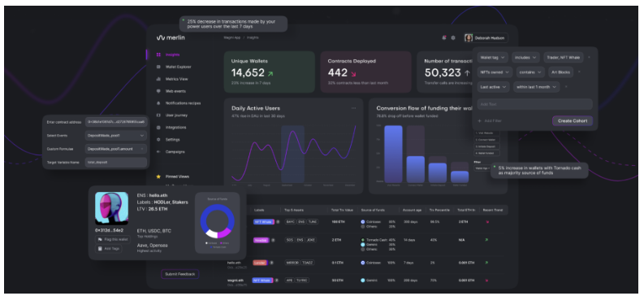Click the Notifications recipes bell icon
The image size is (644, 296).
158,103
